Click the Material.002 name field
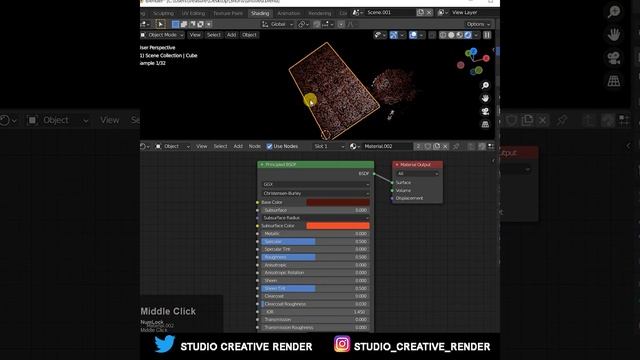This screenshot has width=640, height=360. pyautogui.click(x=387, y=146)
